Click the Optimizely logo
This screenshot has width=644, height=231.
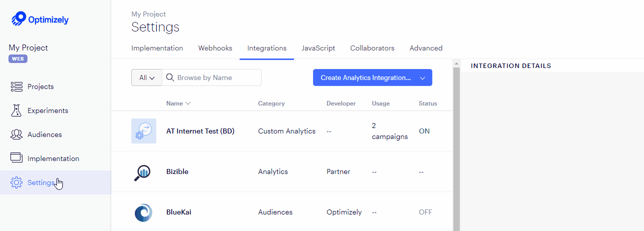[x=40, y=19]
